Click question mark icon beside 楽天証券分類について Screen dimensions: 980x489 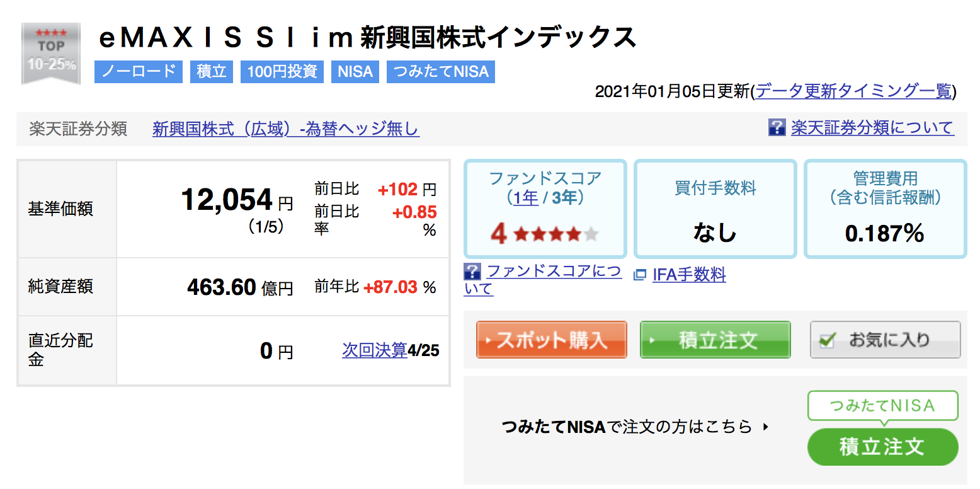pyautogui.click(x=777, y=127)
